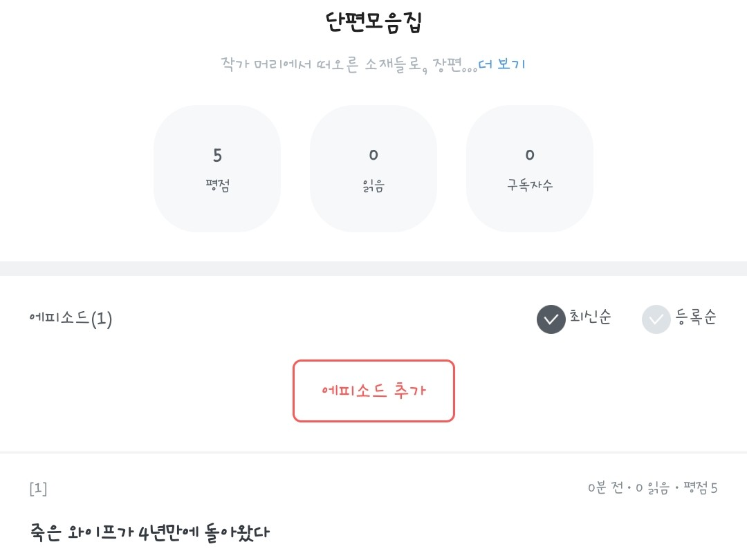Click the 0 above the 읽음 card label
747x560 pixels.
point(373,156)
